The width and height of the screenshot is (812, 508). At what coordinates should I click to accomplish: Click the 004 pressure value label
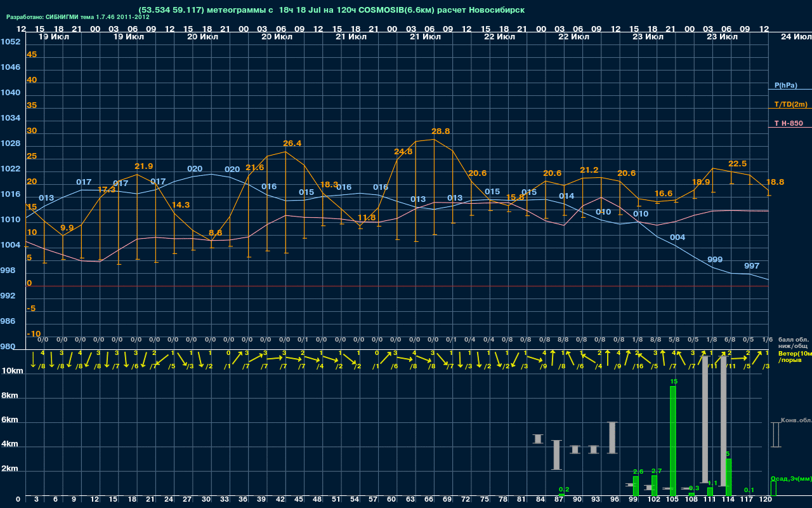(678, 237)
